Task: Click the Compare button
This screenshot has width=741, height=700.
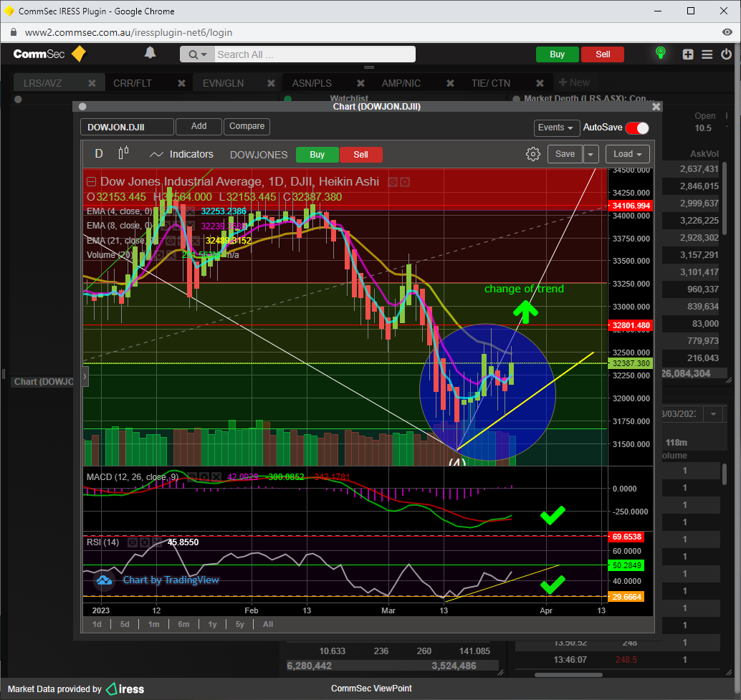Action: click(247, 126)
